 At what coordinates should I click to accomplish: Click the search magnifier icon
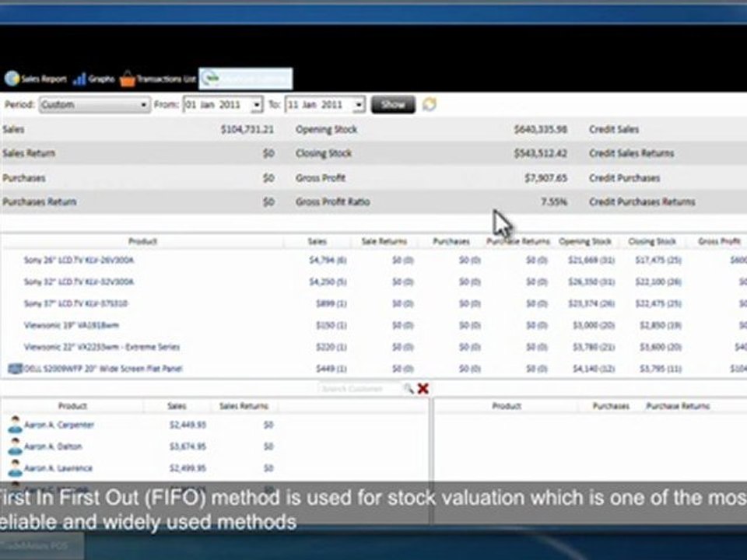click(409, 389)
